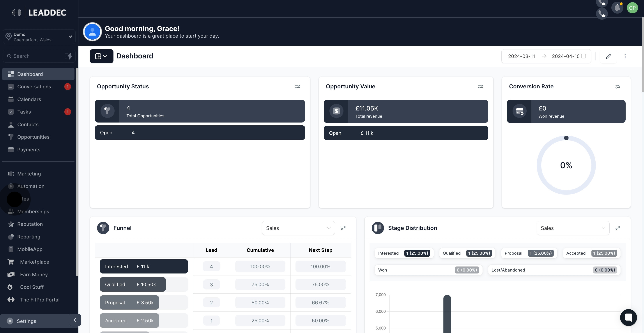Click the Accepted funnel bar
The image size is (644, 333).
129,320
